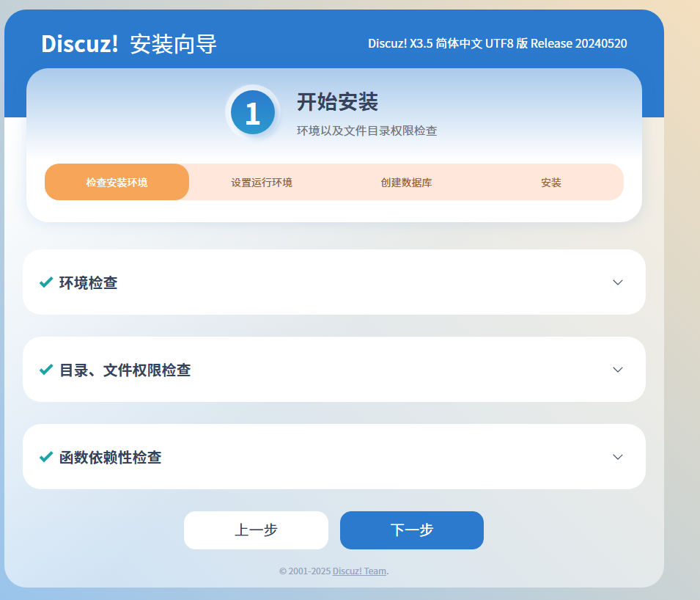Click the checkmark beside 目录、文件权限检查
Viewport: 700px width, 600px height.
(x=46, y=370)
